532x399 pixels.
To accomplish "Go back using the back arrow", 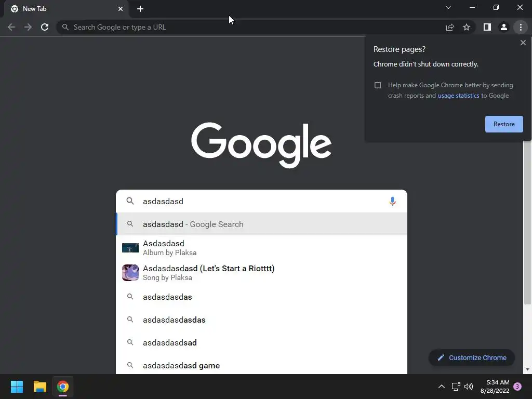I will tap(11, 27).
